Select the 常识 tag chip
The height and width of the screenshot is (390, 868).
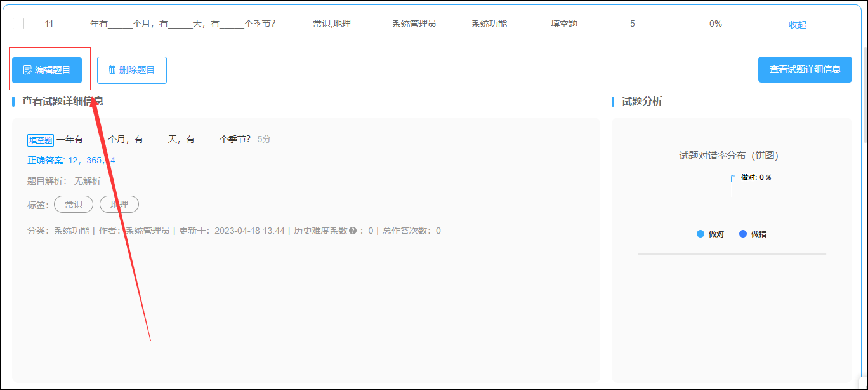[x=74, y=205]
